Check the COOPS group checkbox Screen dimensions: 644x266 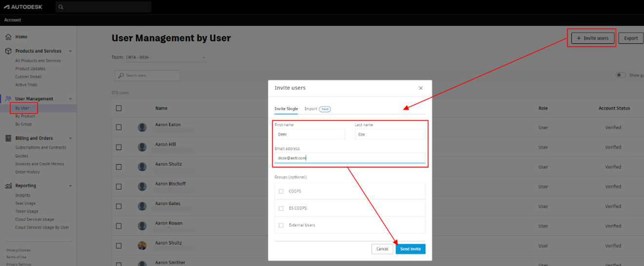281,191
